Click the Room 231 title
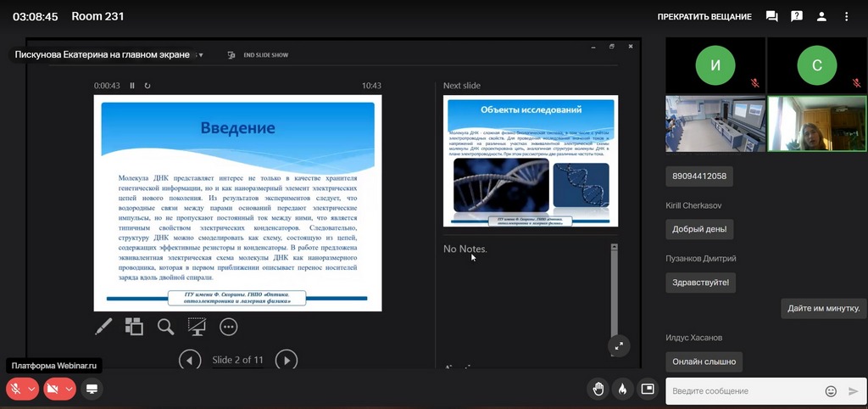Viewport: 868px width, 409px height. [x=97, y=17]
